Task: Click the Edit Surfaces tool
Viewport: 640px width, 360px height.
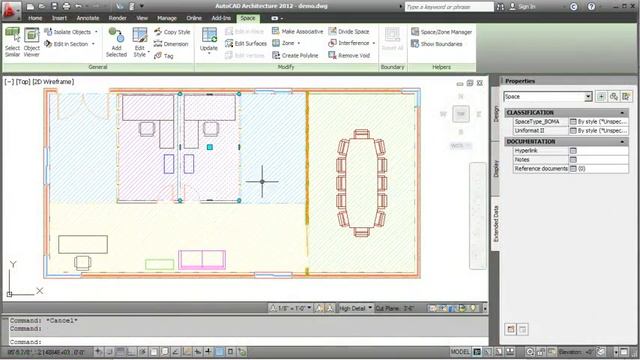Action: click(x=246, y=43)
